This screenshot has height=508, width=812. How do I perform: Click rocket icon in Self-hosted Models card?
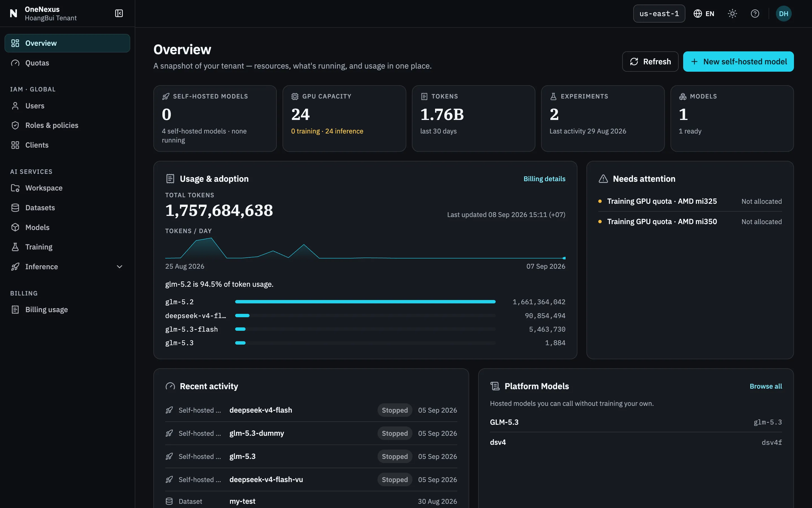tap(166, 97)
